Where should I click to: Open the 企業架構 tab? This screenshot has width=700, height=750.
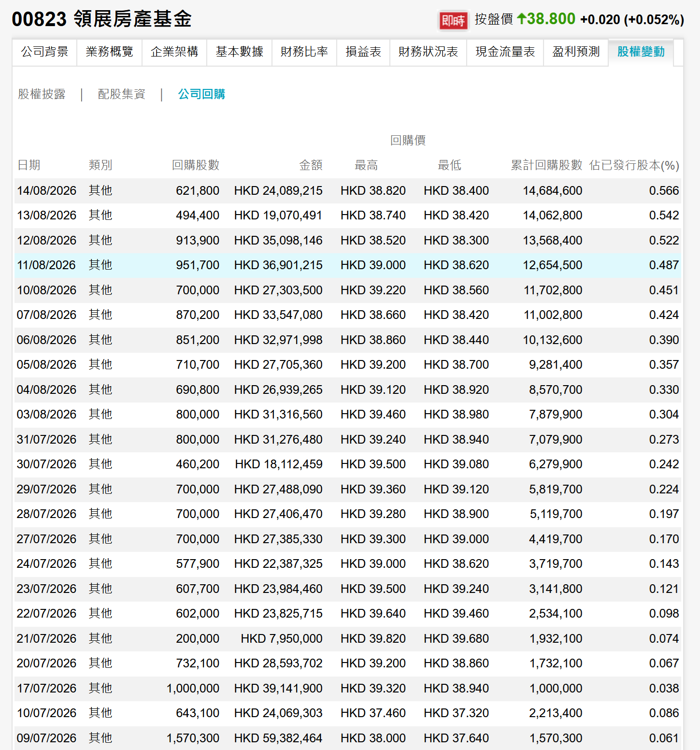[x=174, y=52]
